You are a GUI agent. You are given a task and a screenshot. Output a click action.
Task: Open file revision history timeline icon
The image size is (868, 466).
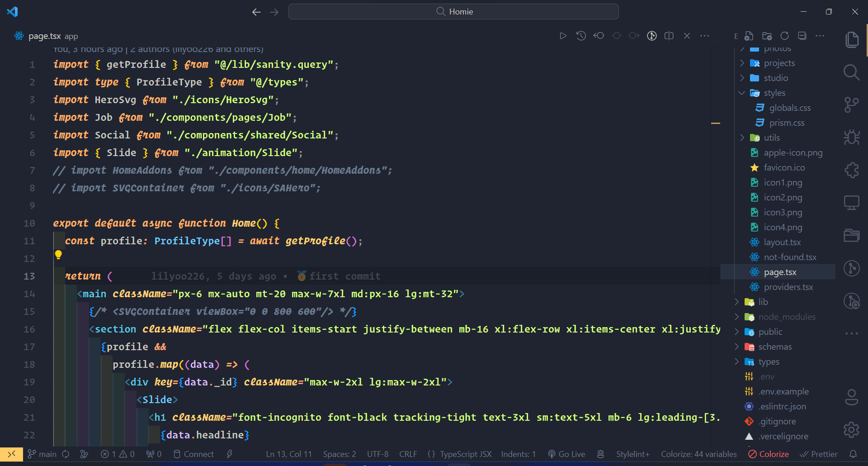581,36
